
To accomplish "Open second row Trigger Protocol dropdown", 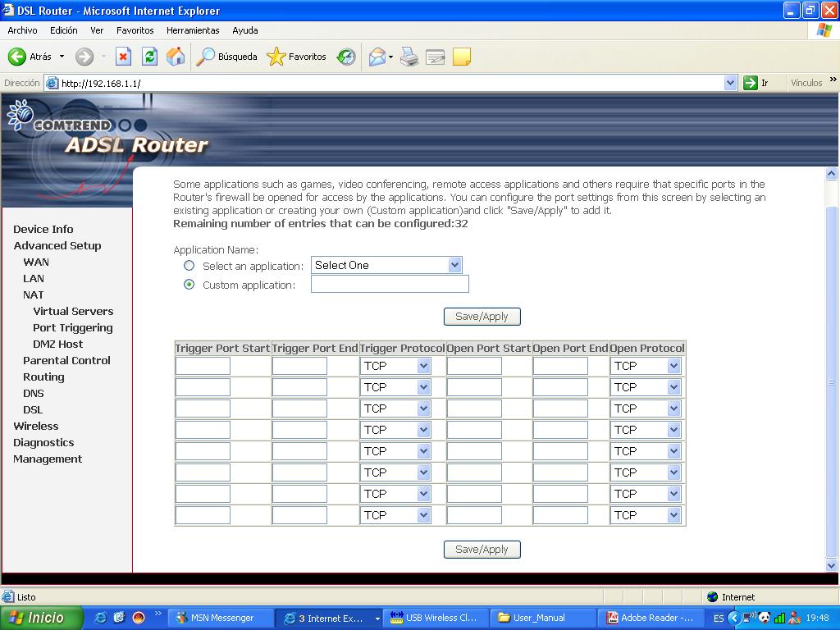I will (x=395, y=387).
